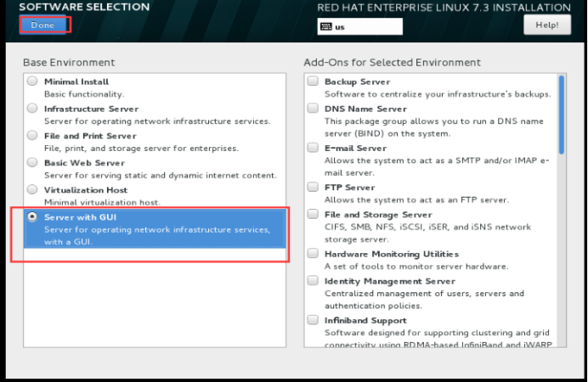Select the Minimal Install radio button
Screen dimensions: 588x382
pos(32,81)
